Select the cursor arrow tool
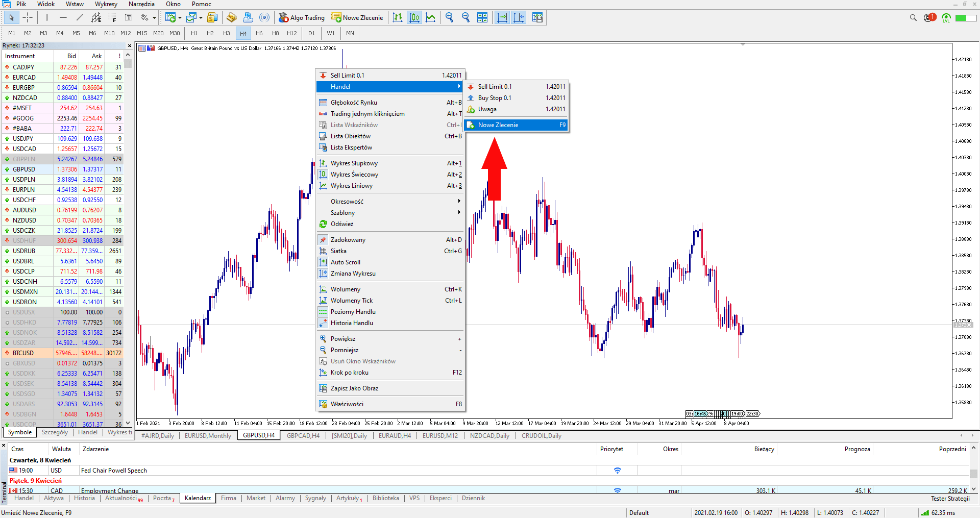Viewport: 980px width, 518px height. 11,17
